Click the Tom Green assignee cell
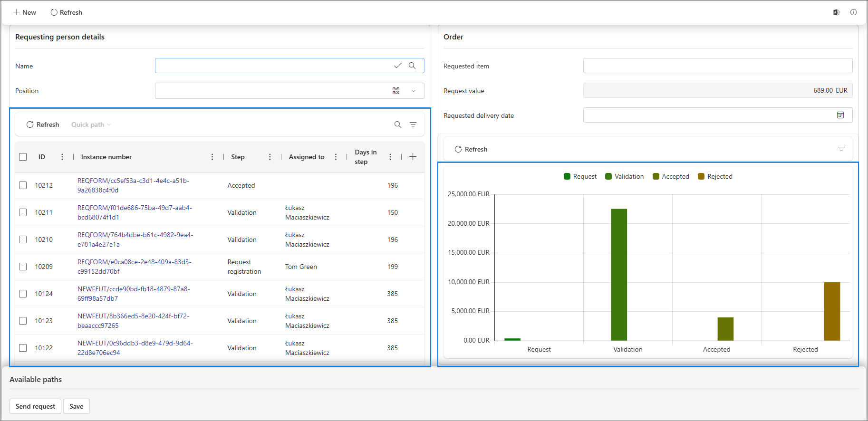 coord(301,267)
